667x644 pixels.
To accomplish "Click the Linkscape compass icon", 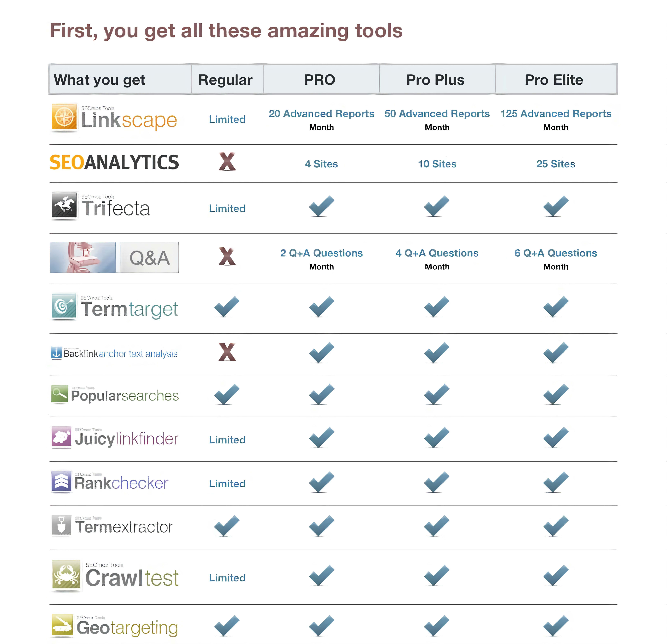I will pos(64,117).
